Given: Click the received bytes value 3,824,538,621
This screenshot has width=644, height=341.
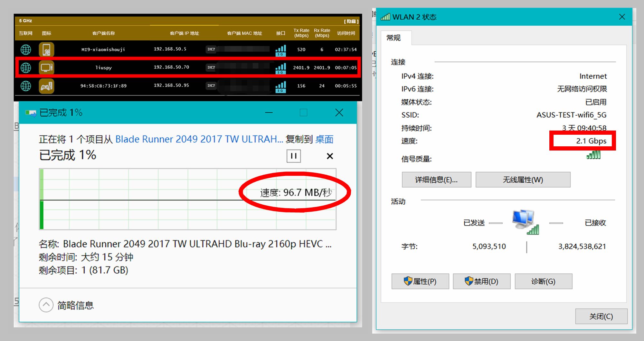Looking at the screenshot, I should coord(582,247).
